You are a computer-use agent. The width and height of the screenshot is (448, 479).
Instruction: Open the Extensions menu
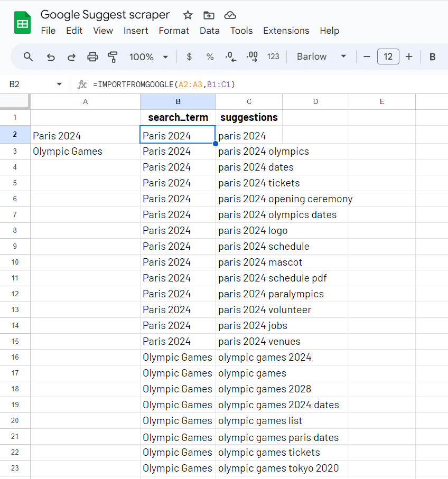pos(286,31)
